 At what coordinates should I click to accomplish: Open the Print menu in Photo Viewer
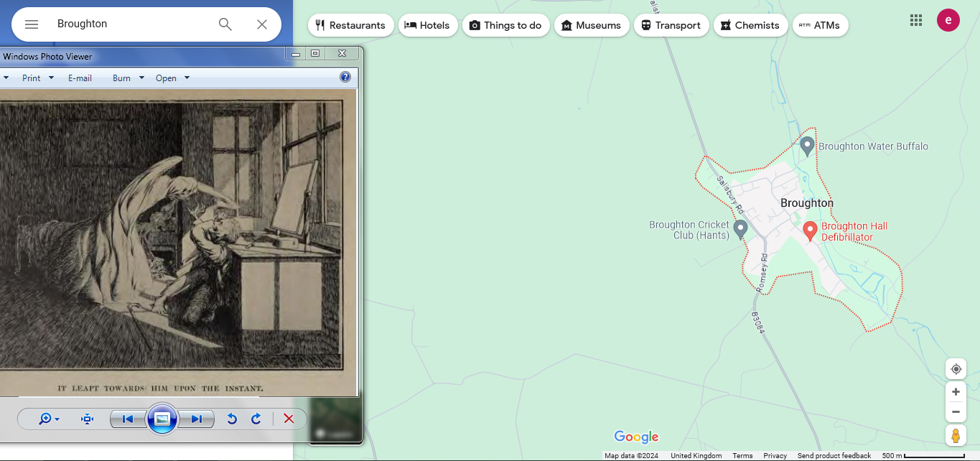coord(32,78)
